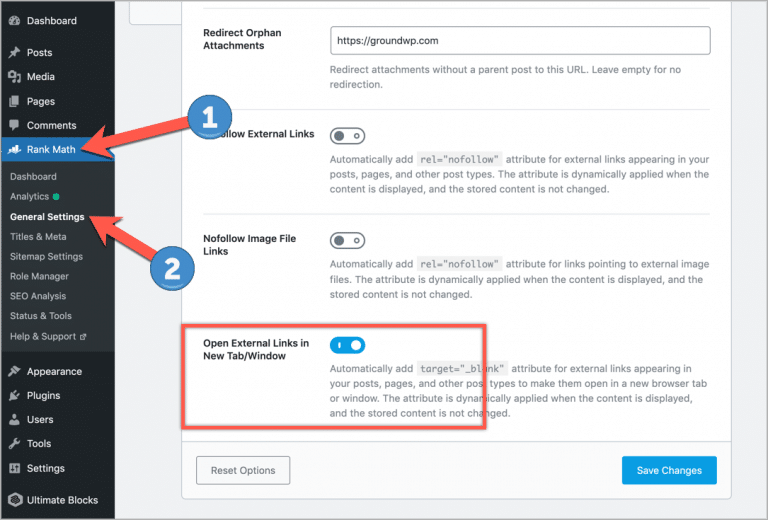Viewport: 768px width, 520px height.
Task: Click the Tools wrench icon
Action: coord(15,443)
